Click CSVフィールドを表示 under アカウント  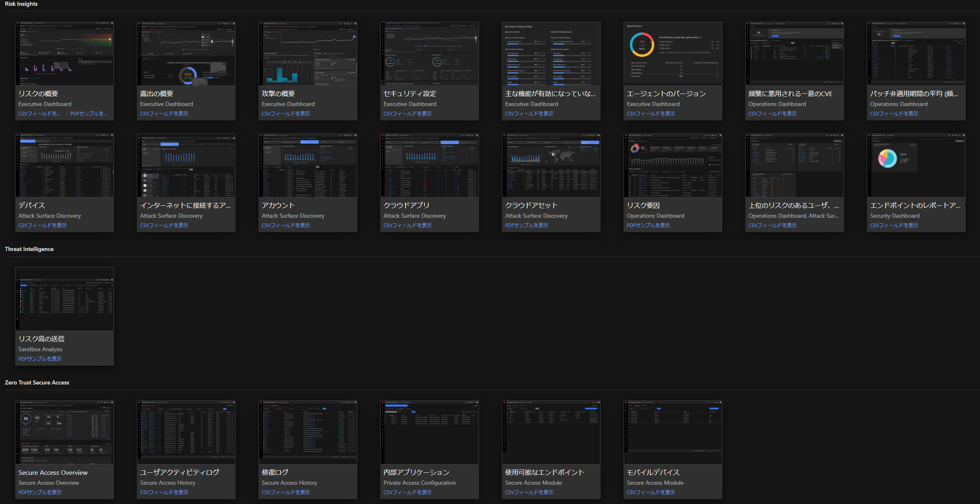click(x=286, y=226)
